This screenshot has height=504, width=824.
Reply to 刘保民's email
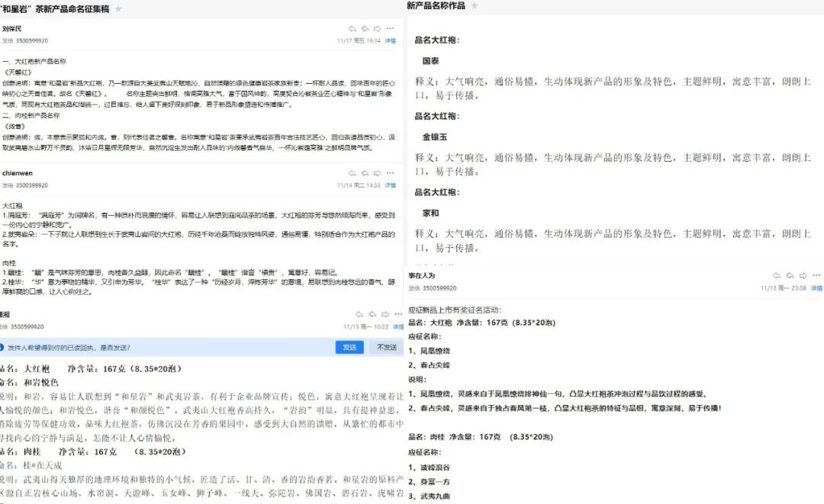(x=352, y=29)
